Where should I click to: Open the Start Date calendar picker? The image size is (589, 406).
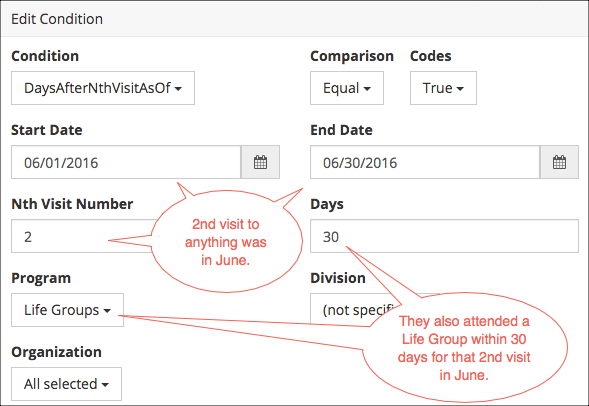pyautogui.click(x=260, y=162)
